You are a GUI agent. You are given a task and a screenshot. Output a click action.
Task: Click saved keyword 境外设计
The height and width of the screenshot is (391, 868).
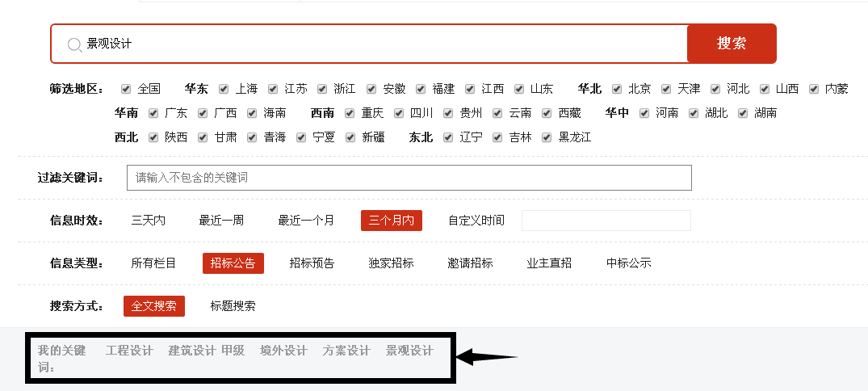(x=283, y=351)
